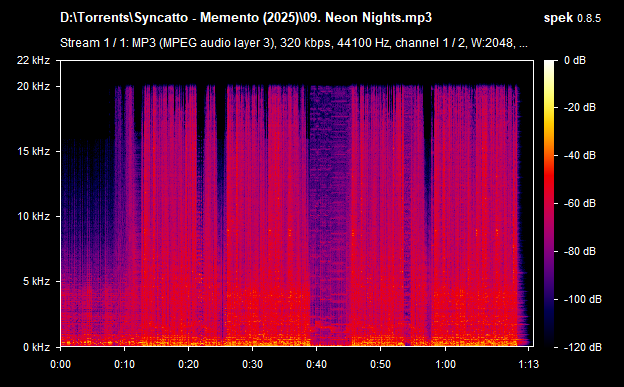This screenshot has width=624, height=387.
Task: Click the -40 dB scale label
Action: pos(580,155)
